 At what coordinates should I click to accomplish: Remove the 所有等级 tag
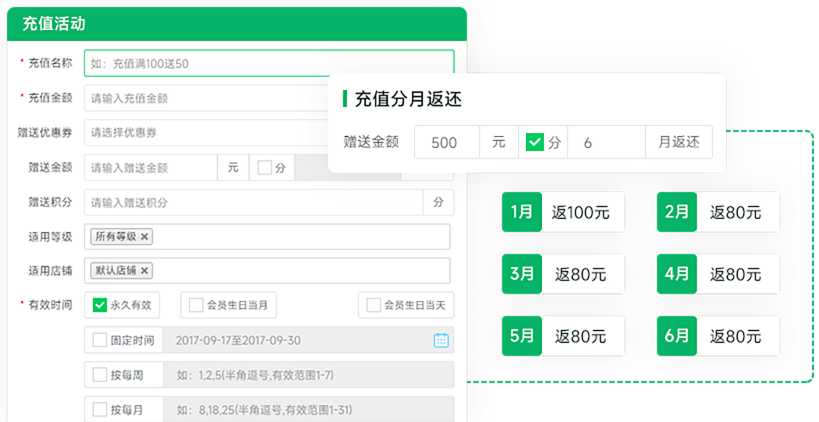tap(145, 237)
